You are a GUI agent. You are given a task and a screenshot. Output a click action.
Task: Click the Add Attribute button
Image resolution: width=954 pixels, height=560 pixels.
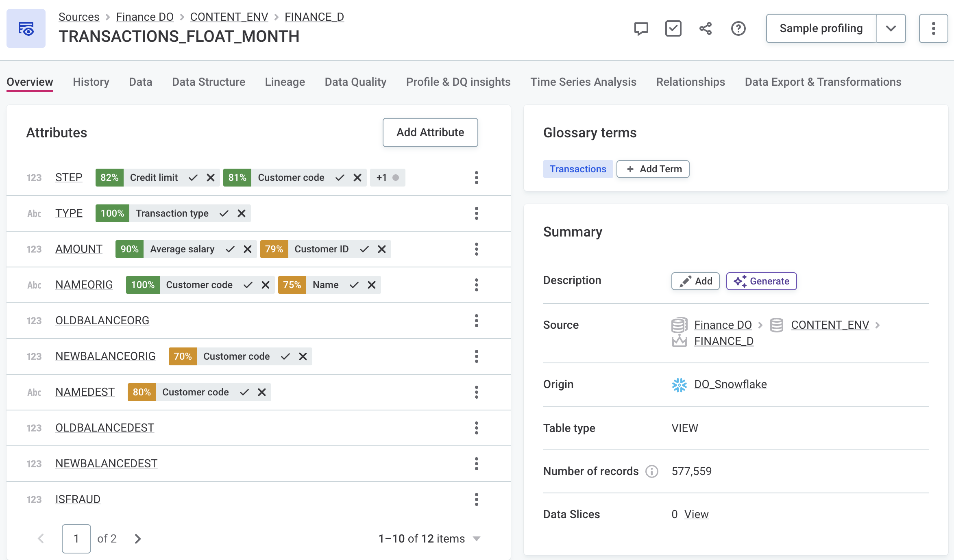tap(430, 132)
